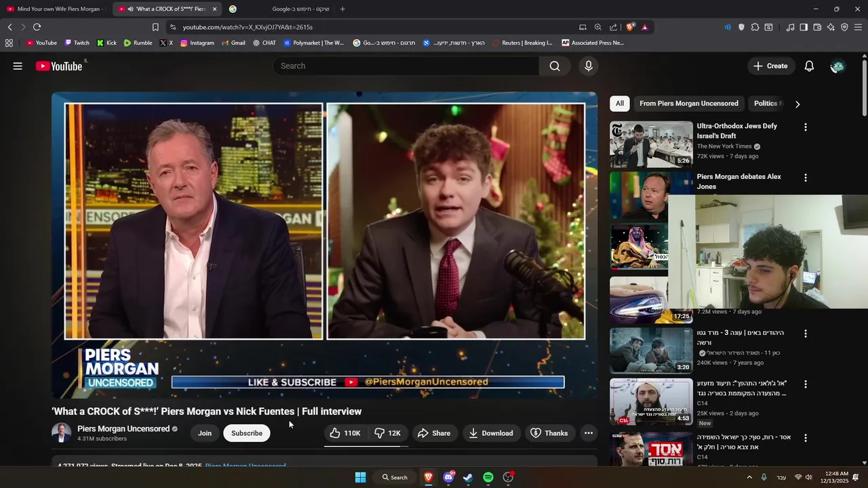Open the Gmail bookmark
This screenshot has height=488, width=868.
coord(233,43)
